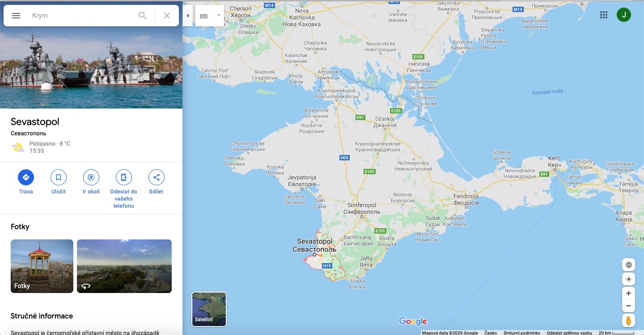Toggle the 20 km scale bar units
Screen dimensions: 644x335
coord(616,333)
